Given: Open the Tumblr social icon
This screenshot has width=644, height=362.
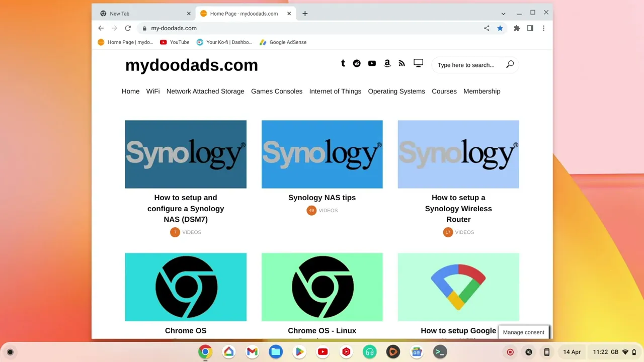Looking at the screenshot, I should click(343, 63).
